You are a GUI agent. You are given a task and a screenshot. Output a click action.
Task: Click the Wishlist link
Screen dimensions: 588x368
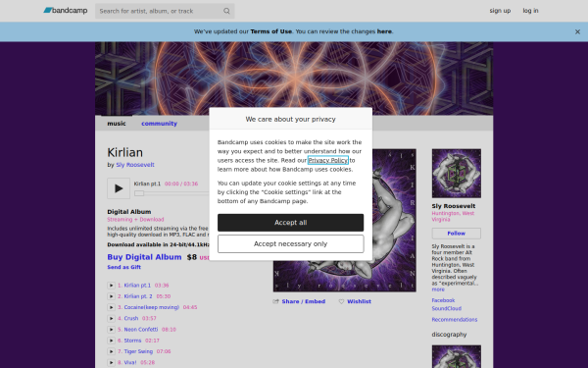point(359,301)
